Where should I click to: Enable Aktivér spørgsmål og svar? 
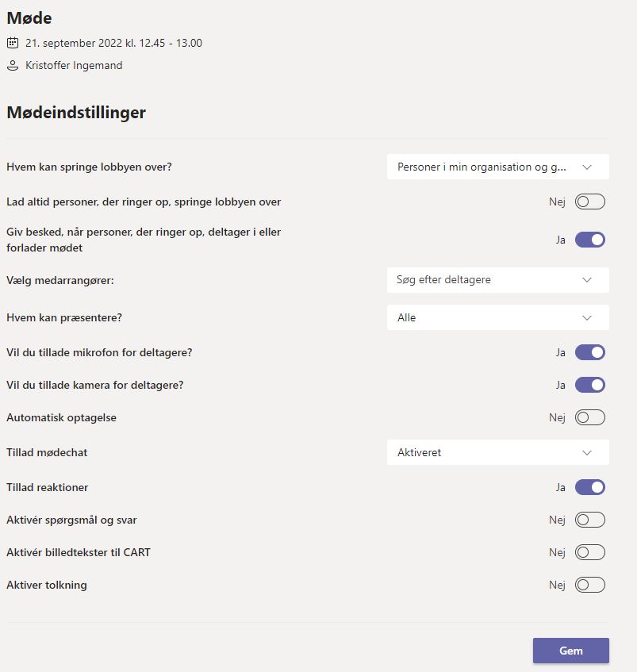[589, 520]
